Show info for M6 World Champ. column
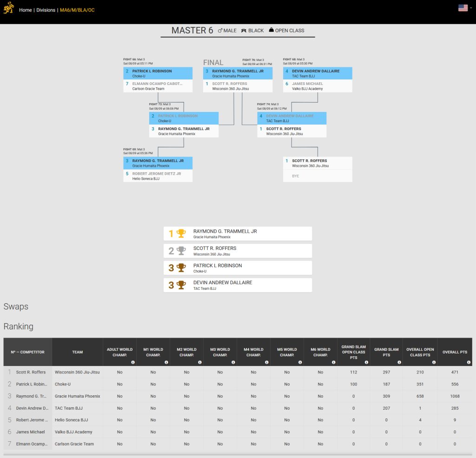This screenshot has width=476, height=458. coord(334,362)
